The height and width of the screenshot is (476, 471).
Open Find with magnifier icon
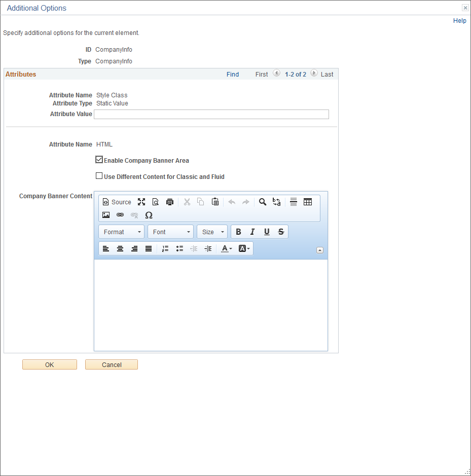coord(263,202)
